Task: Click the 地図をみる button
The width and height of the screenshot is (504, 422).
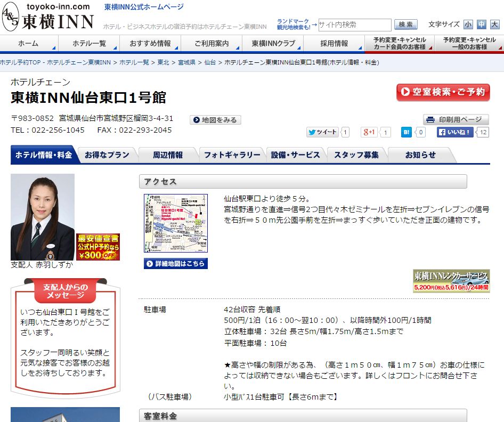Action: (215, 120)
